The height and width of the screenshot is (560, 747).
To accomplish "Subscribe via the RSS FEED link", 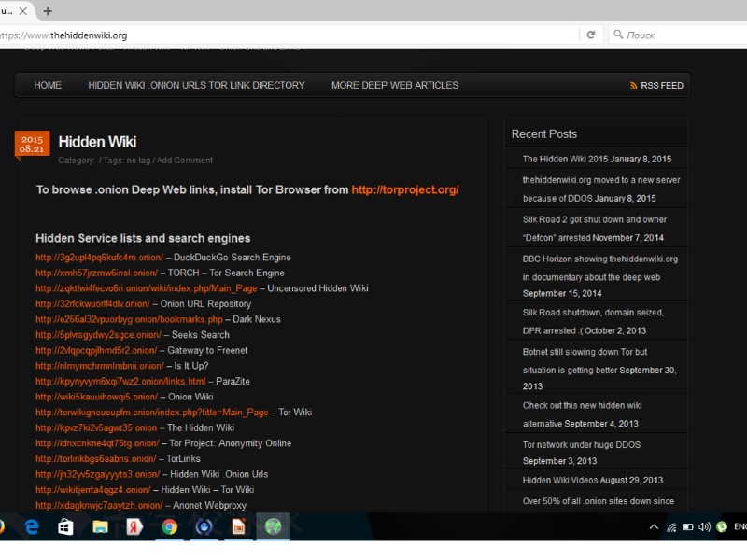I will coord(662,86).
